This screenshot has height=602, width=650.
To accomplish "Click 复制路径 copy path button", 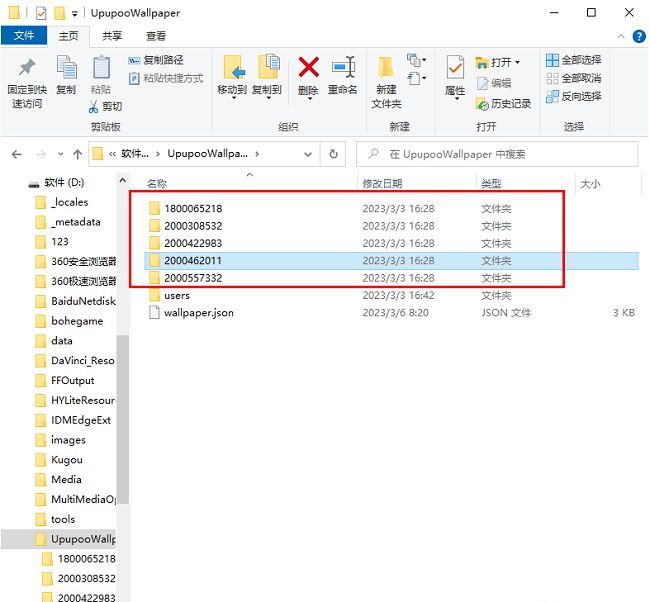I will click(x=155, y=60).
